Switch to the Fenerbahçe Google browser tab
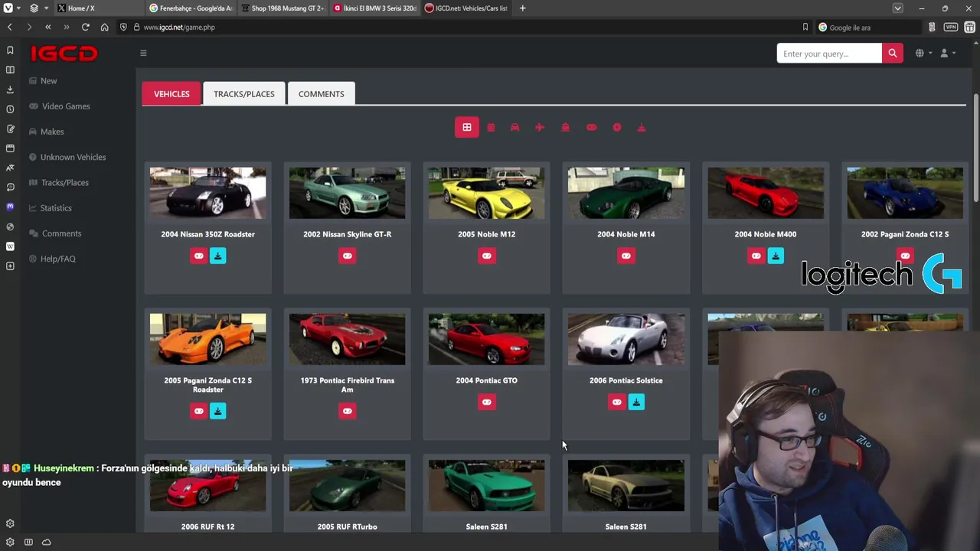The width and height of the screenshot is (980, 551). pos(191,8)
